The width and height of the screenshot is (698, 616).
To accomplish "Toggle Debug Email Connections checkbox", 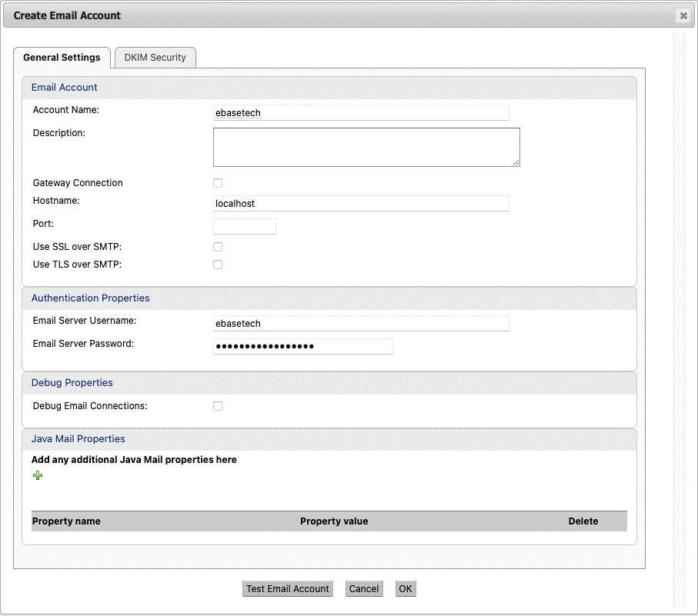I will (x=218, y=406).
